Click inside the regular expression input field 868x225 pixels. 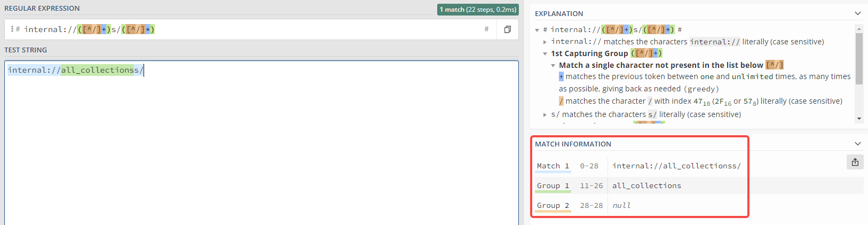(251, 29)
